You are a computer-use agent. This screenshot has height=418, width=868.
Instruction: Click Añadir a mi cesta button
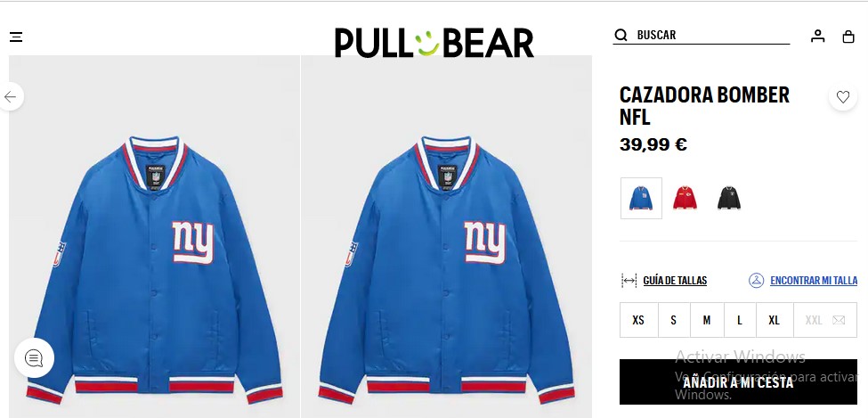point(738,382)
